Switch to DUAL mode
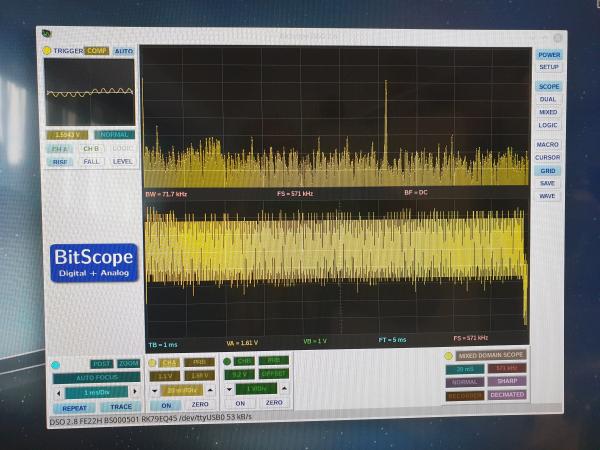Screen dimensions: 600x450 click(x=548, y=99)
